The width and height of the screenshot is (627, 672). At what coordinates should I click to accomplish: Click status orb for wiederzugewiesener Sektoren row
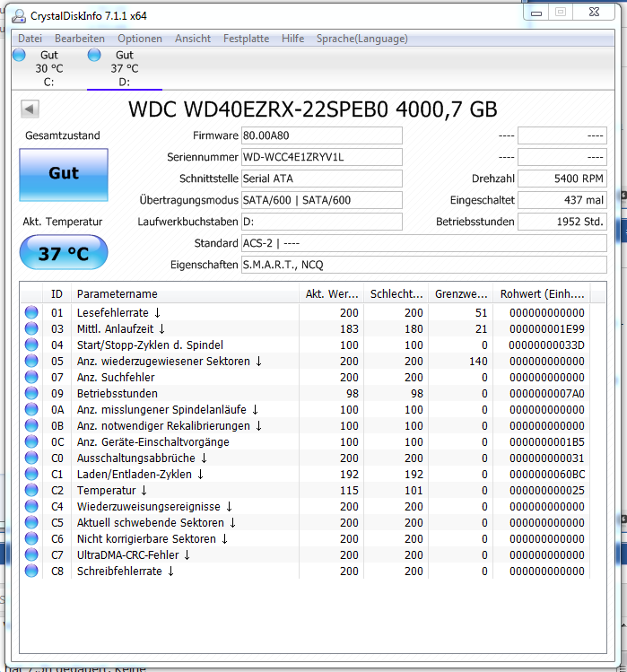pyautogui.click(x=31, y=362)
